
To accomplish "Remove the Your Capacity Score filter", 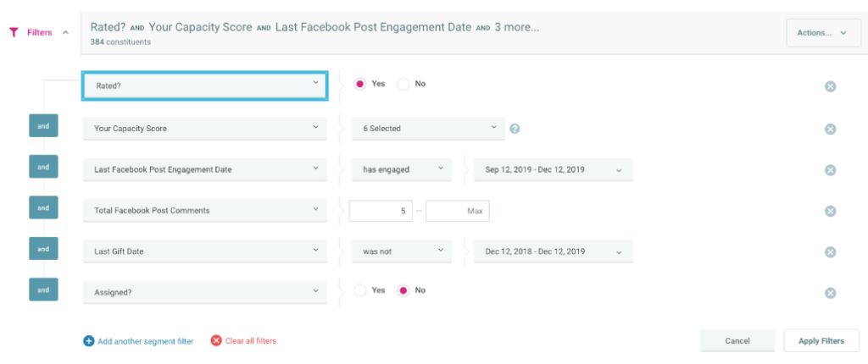I will point(831,129).
